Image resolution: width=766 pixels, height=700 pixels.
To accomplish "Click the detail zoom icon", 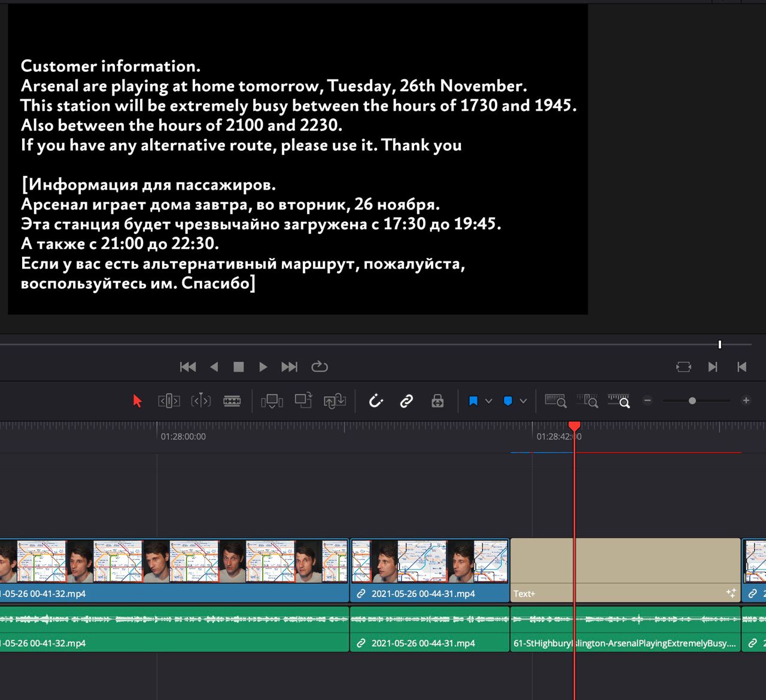I will pyautogui.click(x=587, y=401).
